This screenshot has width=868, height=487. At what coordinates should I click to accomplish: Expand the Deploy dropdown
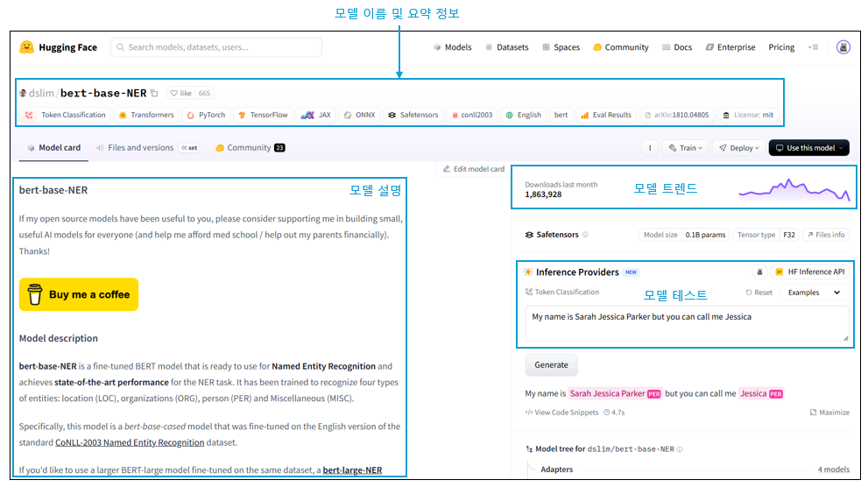pos(737,148)
